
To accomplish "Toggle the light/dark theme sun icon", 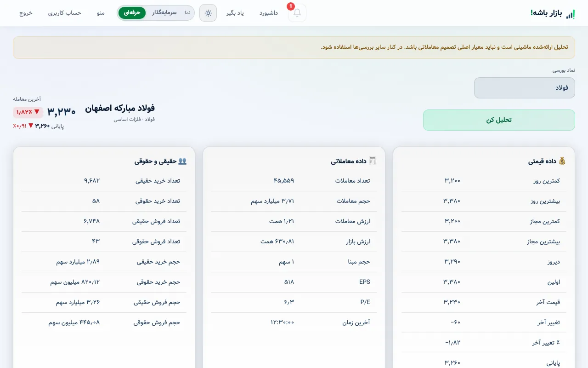I will pyautogui.click(x=208, y=13).
